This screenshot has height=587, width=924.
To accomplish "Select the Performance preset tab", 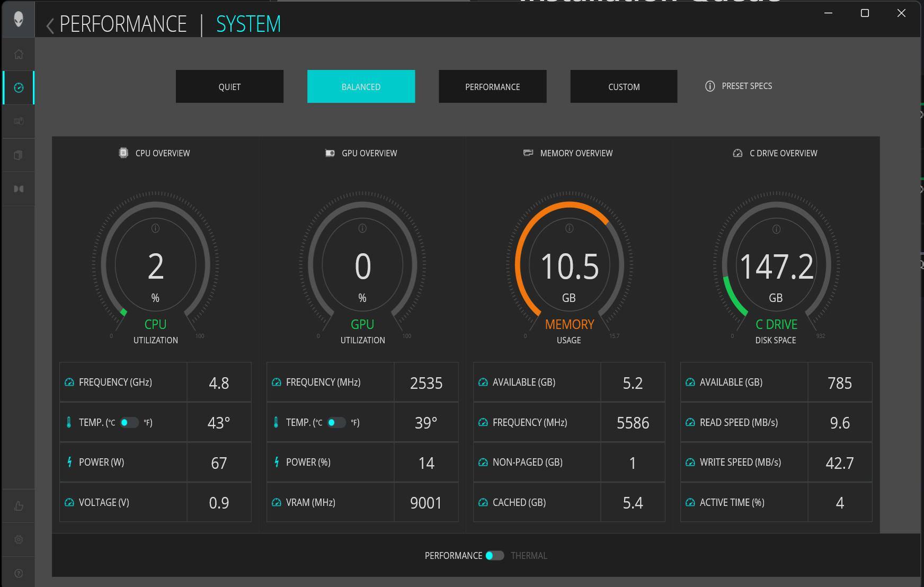I will point(492,86).
